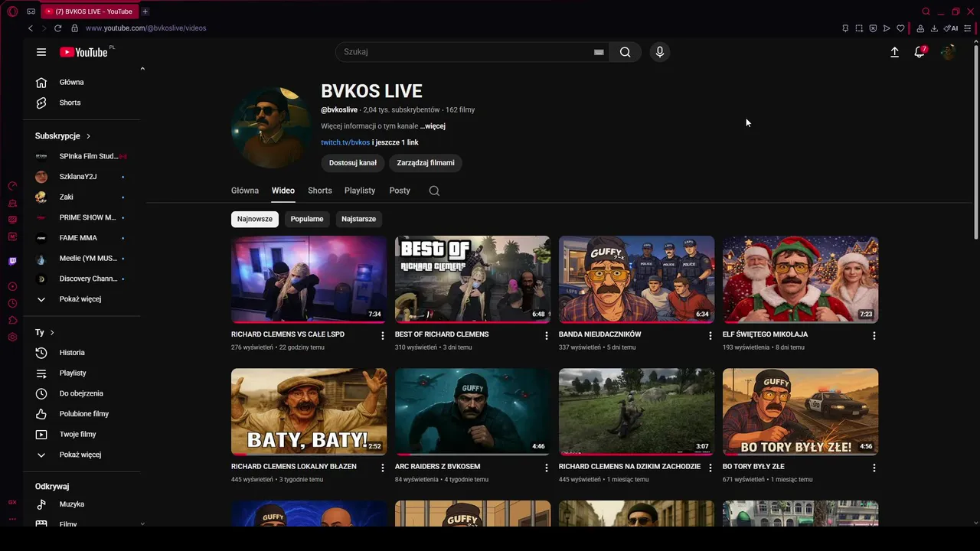Click the search magnifier button beside Szukaj
The image size is (980, 551).
626,52
